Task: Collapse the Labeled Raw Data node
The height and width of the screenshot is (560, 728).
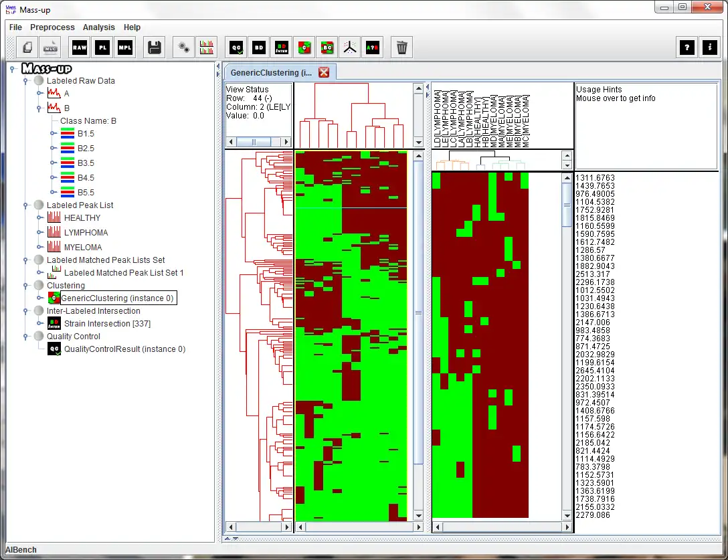Action: click(x=25, y=81)
